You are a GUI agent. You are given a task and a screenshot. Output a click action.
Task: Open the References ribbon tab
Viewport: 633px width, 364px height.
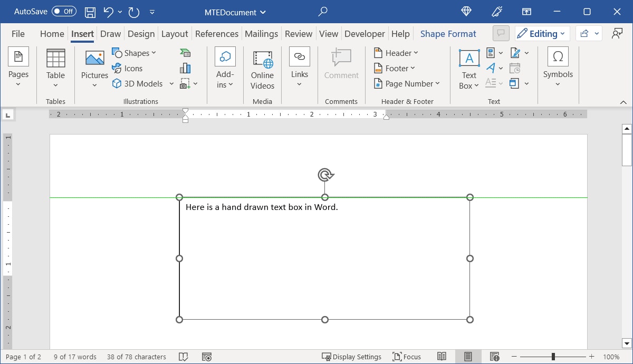(216, 33)
